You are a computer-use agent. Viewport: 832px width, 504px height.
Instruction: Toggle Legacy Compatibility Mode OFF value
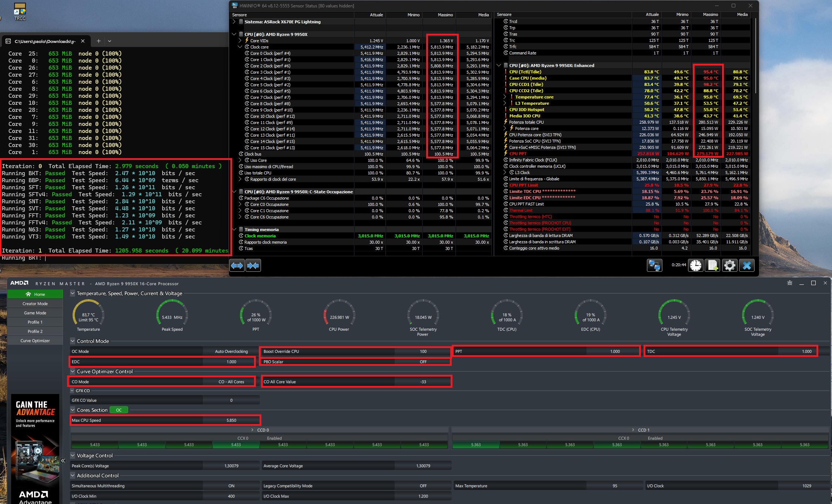pos(423,486)
